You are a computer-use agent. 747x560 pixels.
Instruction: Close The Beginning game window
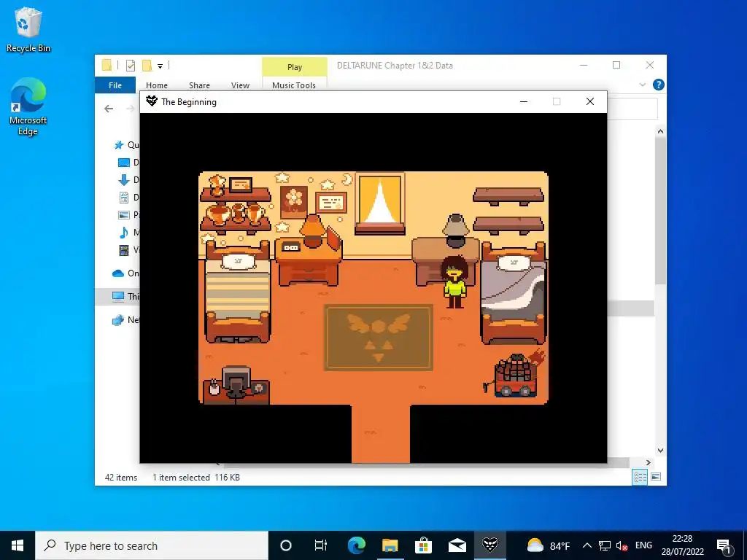(589, 101)
